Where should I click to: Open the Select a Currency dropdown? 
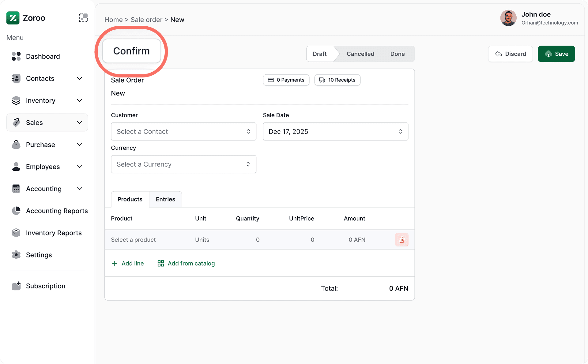click(183, 164)
